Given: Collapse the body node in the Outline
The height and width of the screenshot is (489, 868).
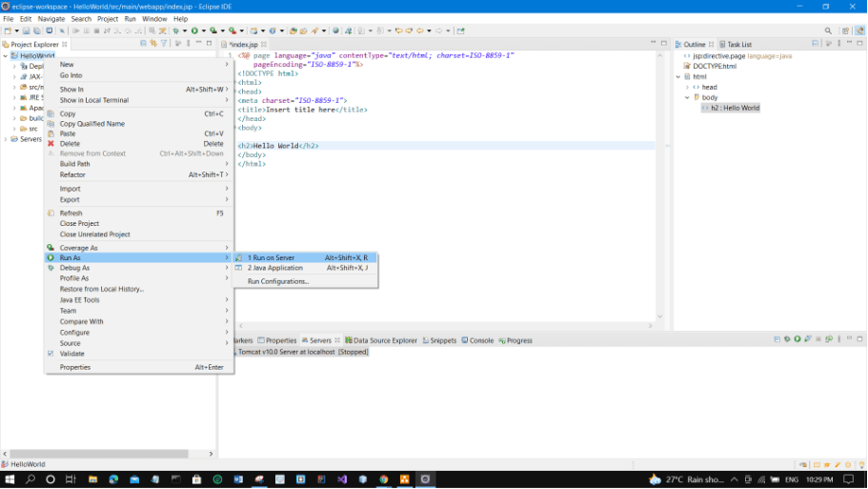Looking at the screenshot, I should (687, 97).
